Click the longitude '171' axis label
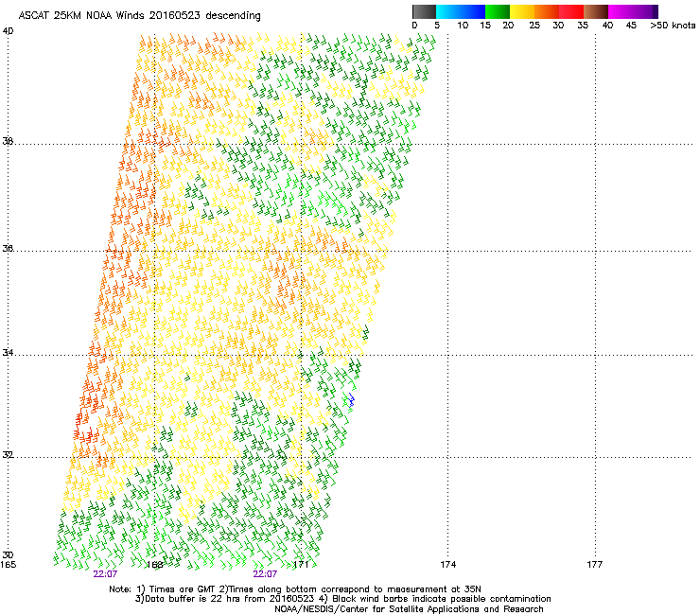The width and height of the screenshot is (700, 615). tap(301, 565)
